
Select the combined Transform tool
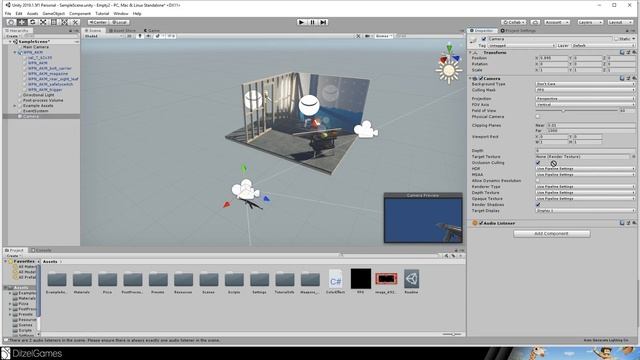click(64, 22)
